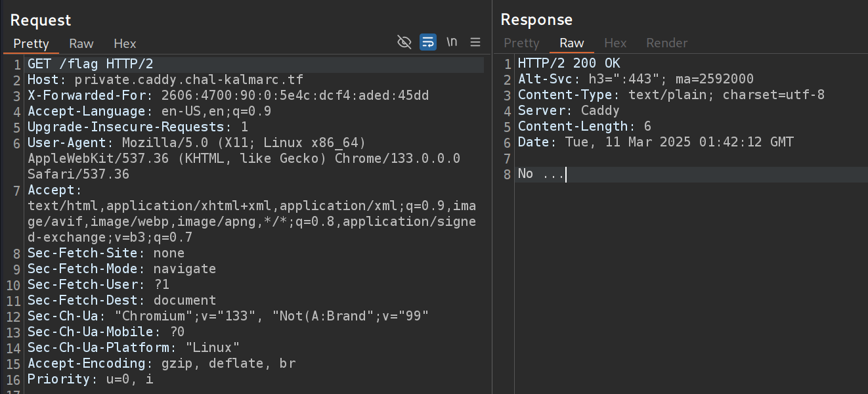The image size is (868, 394).
Task: Open the Response Render tab
Action: click(666, 43)
